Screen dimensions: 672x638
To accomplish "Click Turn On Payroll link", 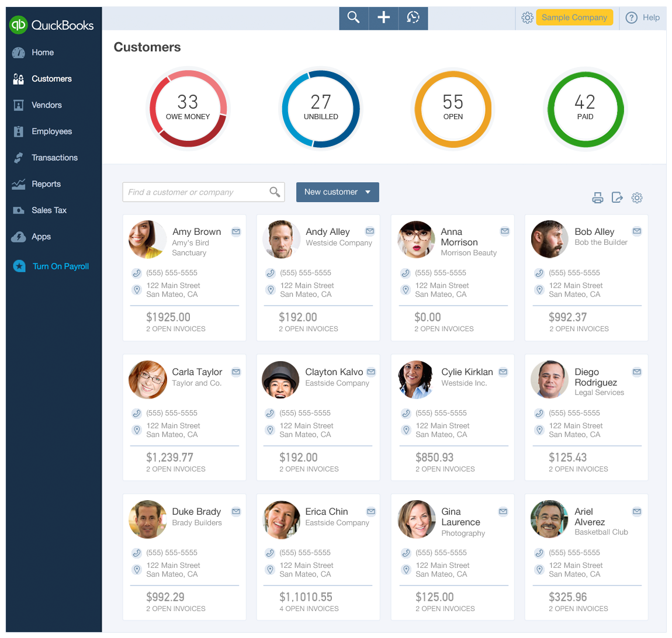I will (60, 266).
